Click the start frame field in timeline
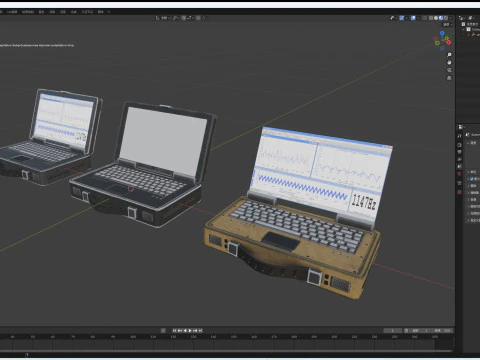This screenshot has height=360, width=480. 418,330
